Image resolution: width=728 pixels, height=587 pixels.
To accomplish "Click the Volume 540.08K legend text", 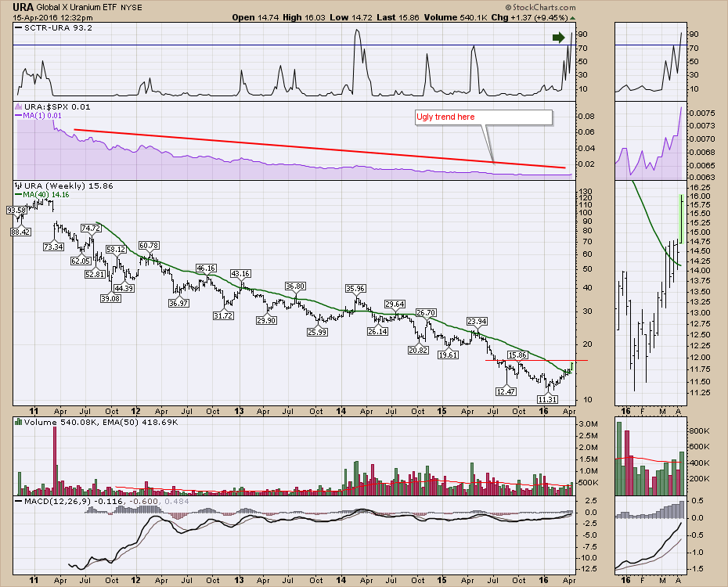I will pyautogui.click(x=59, y=423).
